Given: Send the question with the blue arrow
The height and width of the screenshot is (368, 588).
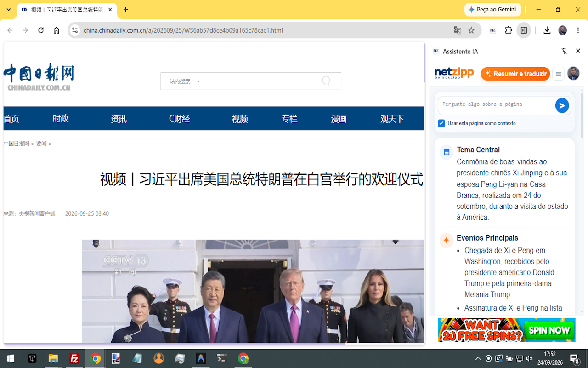Looking at the screenshot, I should [x=562, y=105].
